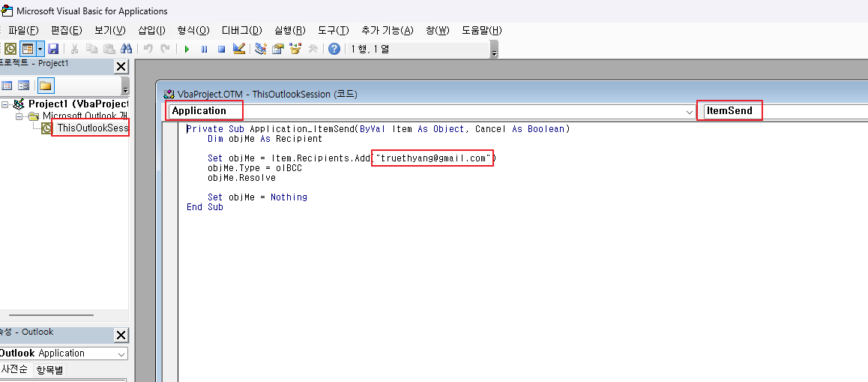The width and height of the screenshot is (868, 382).
Task: Collapse the Microsoft Outlook folder node
Action: 19,116
